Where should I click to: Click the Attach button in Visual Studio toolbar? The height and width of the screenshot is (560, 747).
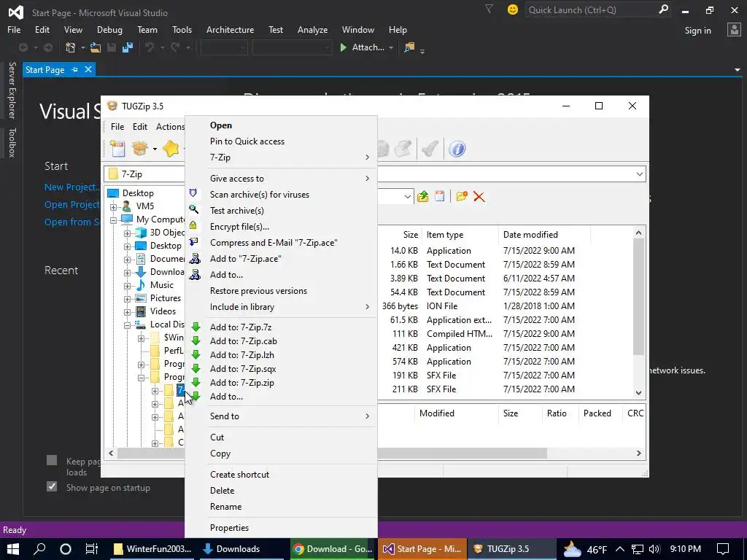point(363,47)
